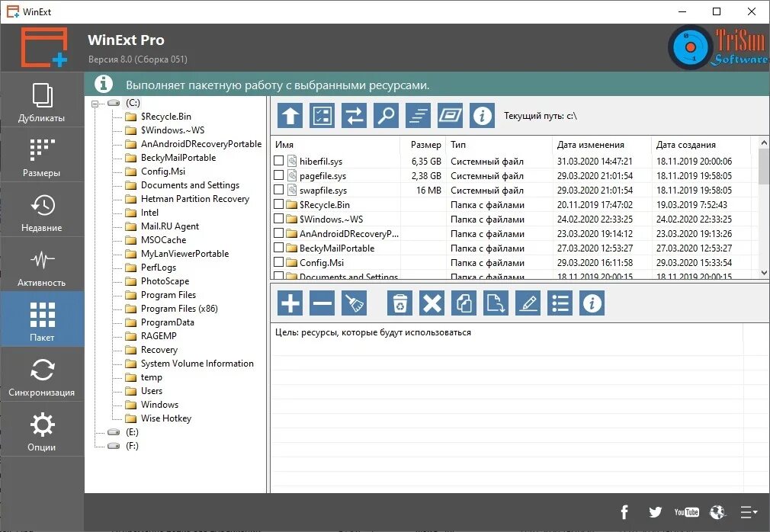The image size is (770, 532).
Task: Click the copy files icon in batch toolbar
Action: click(x=464, y=303)
